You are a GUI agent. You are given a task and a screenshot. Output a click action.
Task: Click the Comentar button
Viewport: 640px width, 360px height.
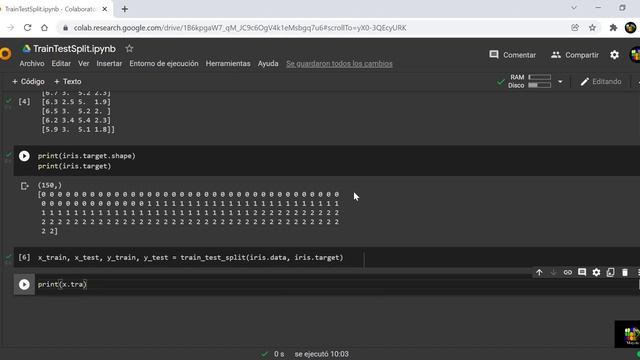point(513,55)
